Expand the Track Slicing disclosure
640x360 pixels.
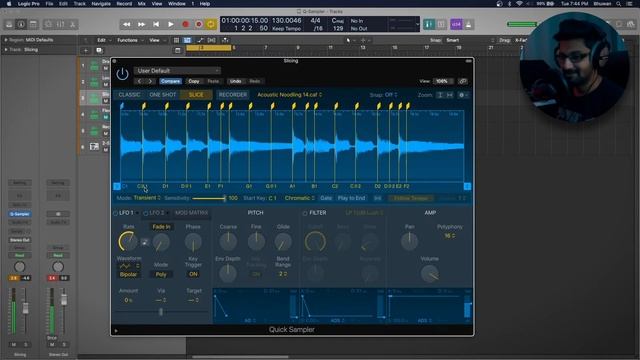coord(6,50)
